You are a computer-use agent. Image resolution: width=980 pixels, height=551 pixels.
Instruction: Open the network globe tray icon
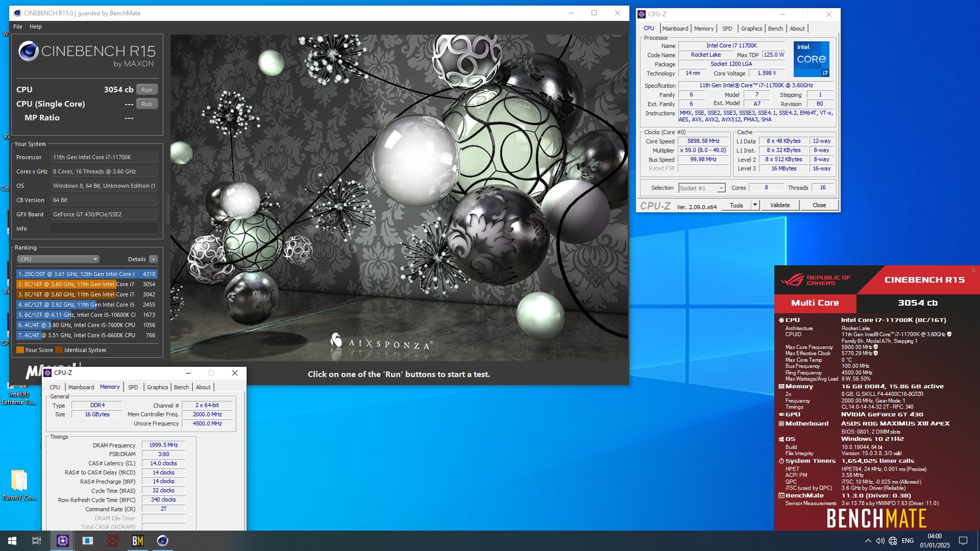click(893, 541)
